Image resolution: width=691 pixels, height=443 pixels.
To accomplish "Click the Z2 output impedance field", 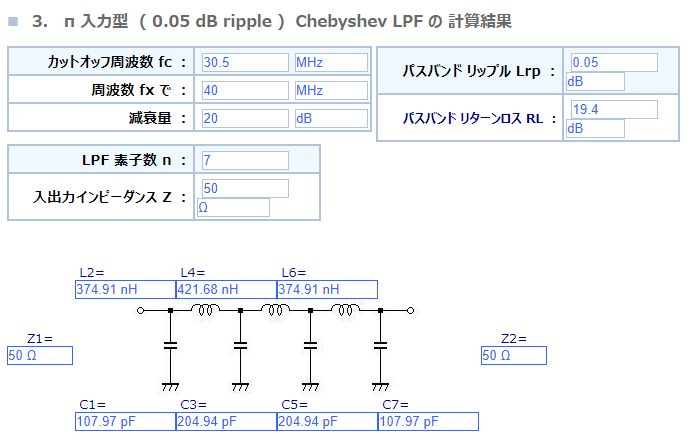I will click(514, 355).
